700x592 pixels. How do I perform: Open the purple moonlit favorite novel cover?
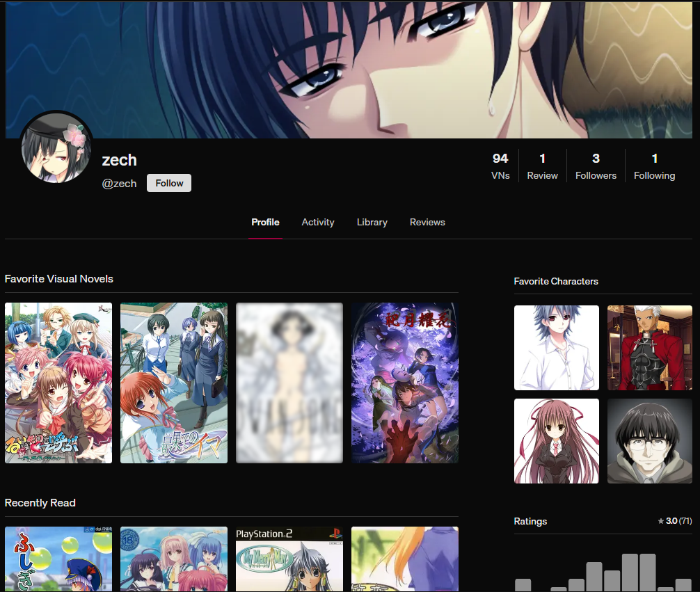[x=405, y=383]
